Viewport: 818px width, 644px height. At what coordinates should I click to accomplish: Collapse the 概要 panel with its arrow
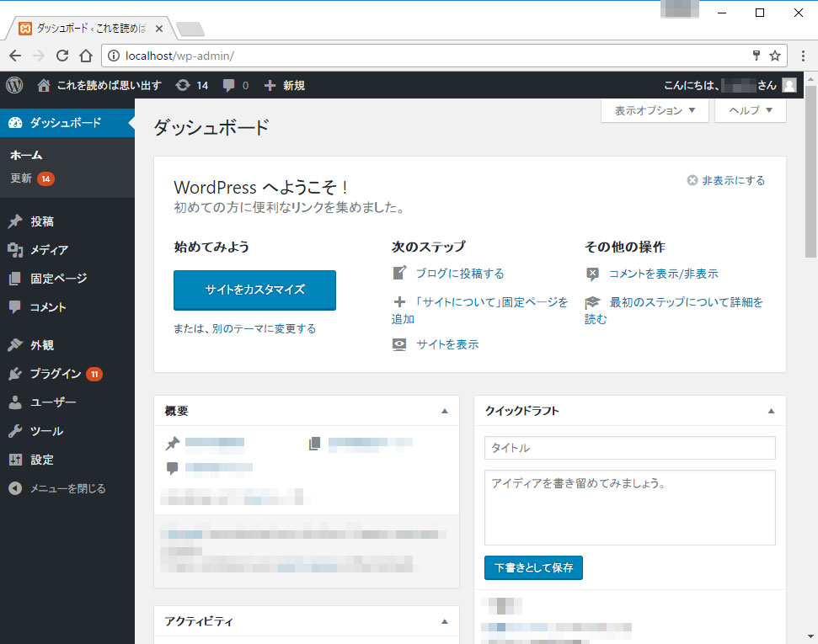[x=445, y=411]
